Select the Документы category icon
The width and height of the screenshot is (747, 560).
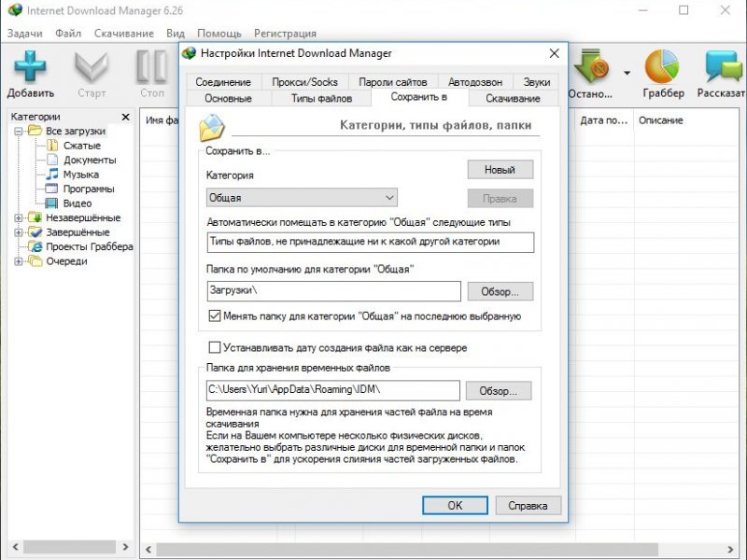point(52,160)
